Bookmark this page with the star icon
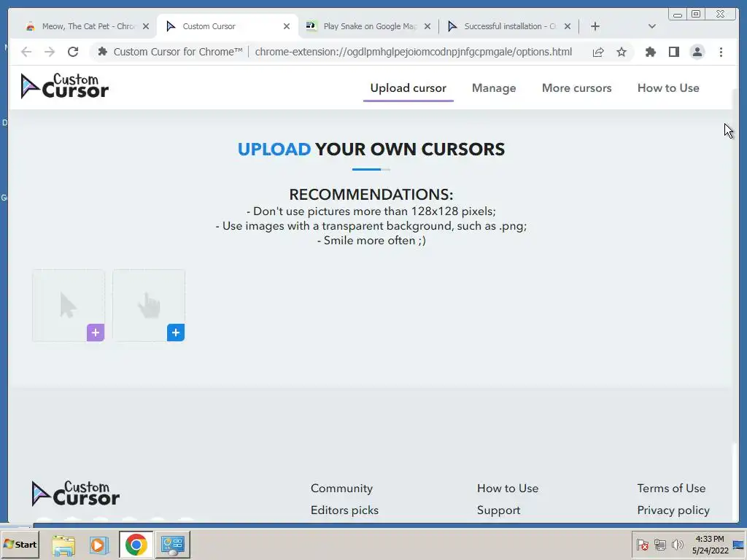The width and height of the screenshot is (747, 560). point(622,52)
